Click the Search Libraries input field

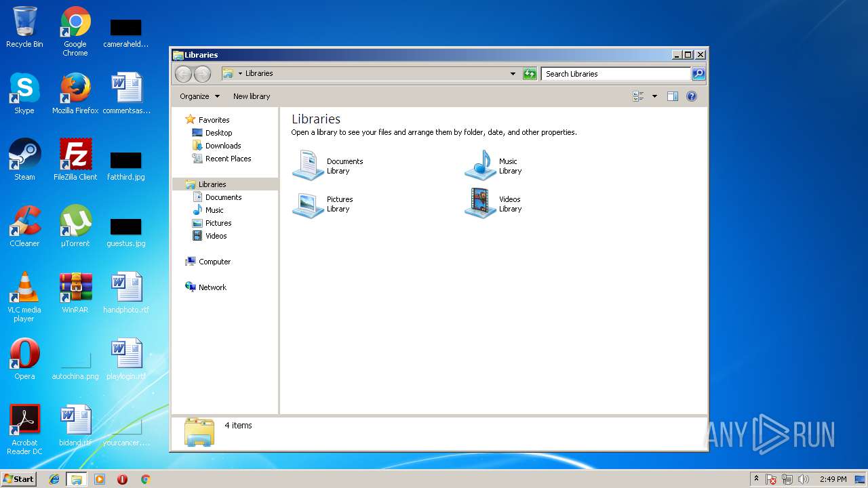click(616, 74)
